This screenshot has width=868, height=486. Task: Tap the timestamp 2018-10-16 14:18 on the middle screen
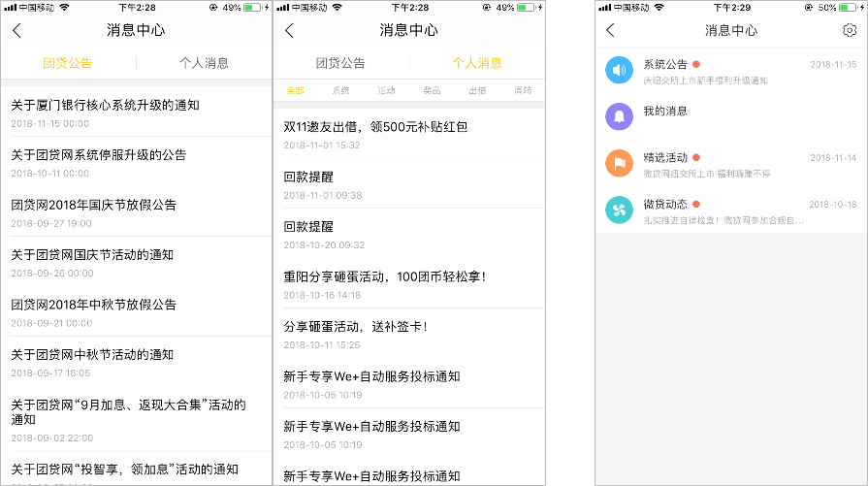pos(322,296)
